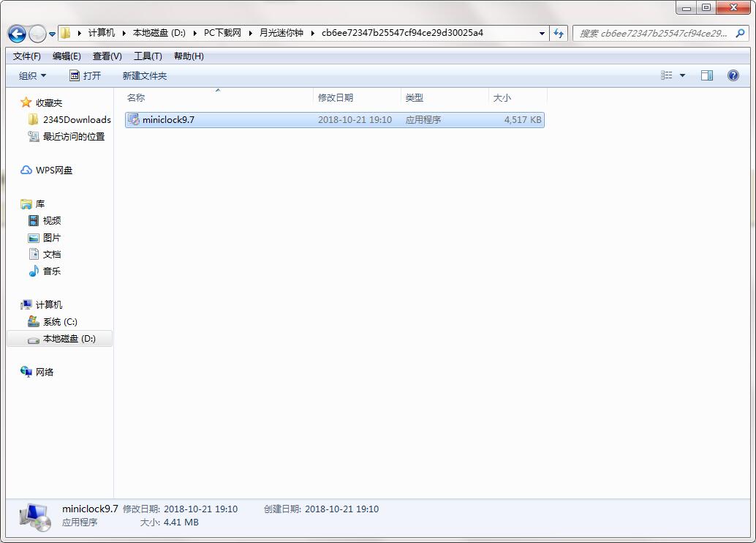
Task: Open the recent pages history arrow
Action: click(x=53, y=34)
